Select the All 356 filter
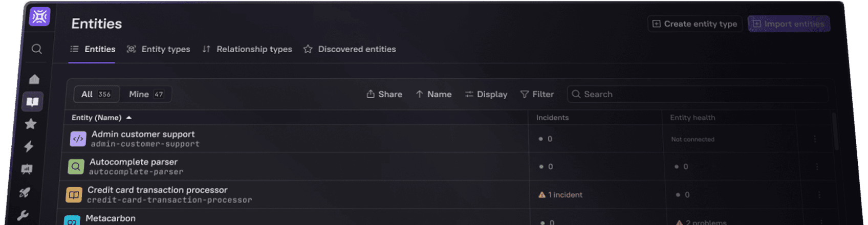The image size is (868, 225). (96, 94)
